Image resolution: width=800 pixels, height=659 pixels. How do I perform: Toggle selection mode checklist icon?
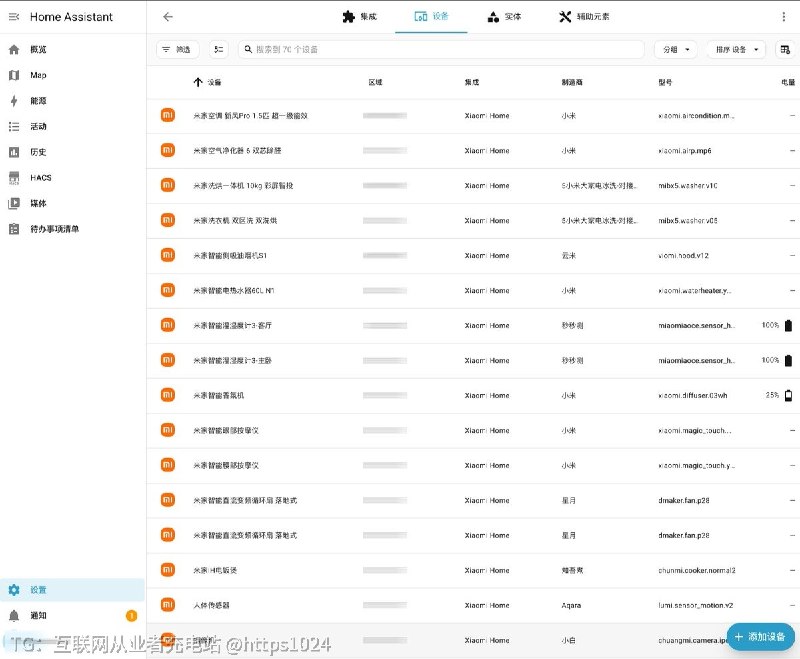218,49
